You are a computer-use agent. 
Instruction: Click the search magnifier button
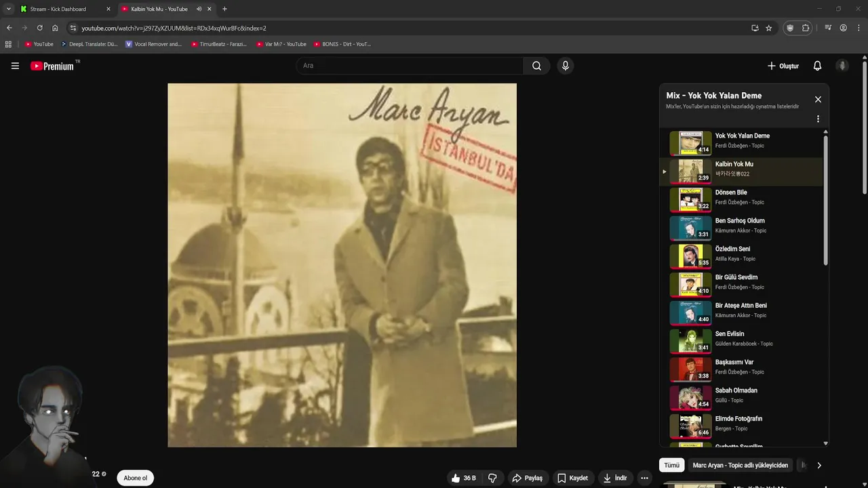[536, 66]
